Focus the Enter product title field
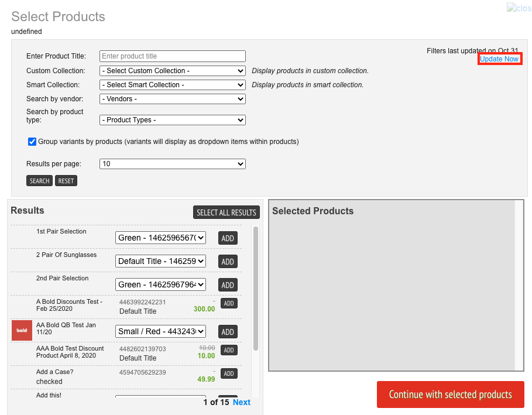The image size is (532, 415). coord(172,56)
